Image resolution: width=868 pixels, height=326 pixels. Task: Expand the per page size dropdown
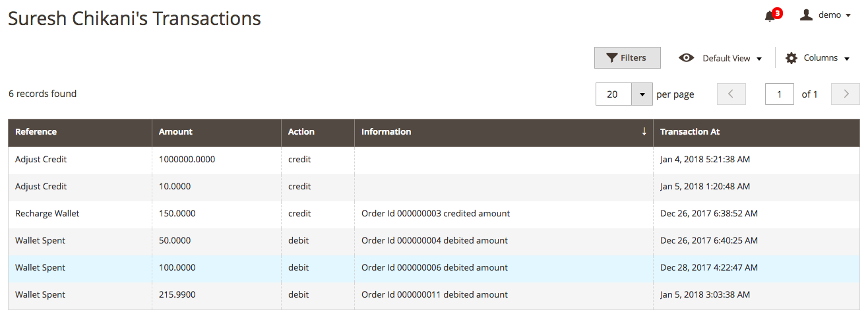tap(642, 94)
